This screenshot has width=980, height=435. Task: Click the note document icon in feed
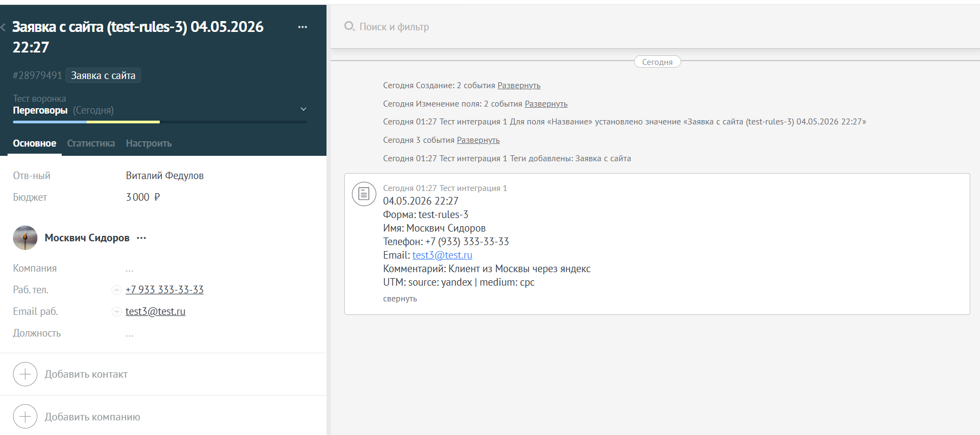[364, 194]
